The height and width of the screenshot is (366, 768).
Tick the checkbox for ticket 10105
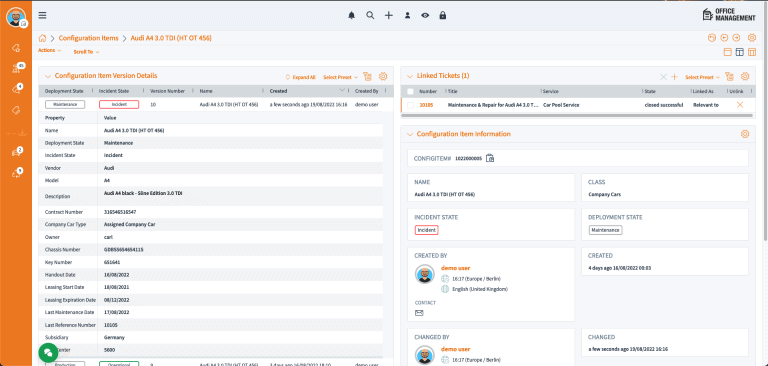pyautogui.click(x=410, y=105)
